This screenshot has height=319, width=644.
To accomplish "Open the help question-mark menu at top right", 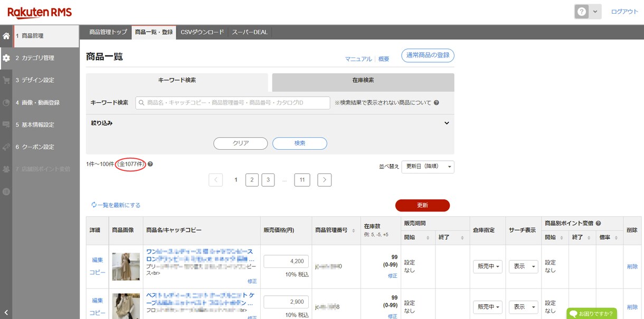I will click(x=582, y=12).
